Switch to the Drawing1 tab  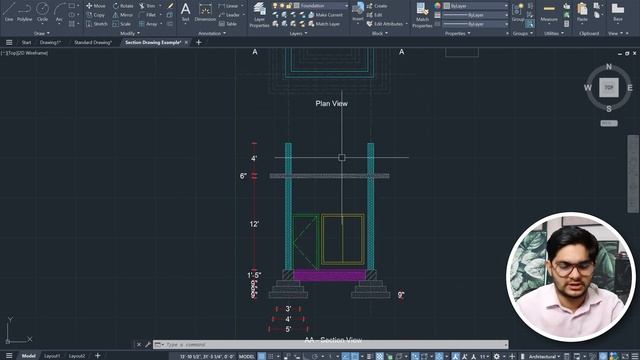point(50,42)
